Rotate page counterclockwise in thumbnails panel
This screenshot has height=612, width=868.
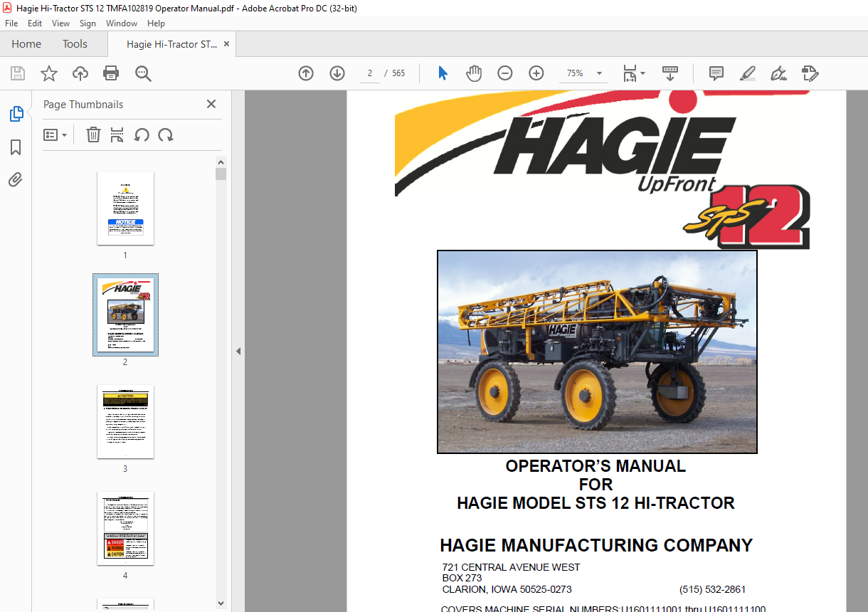[142, 134]
